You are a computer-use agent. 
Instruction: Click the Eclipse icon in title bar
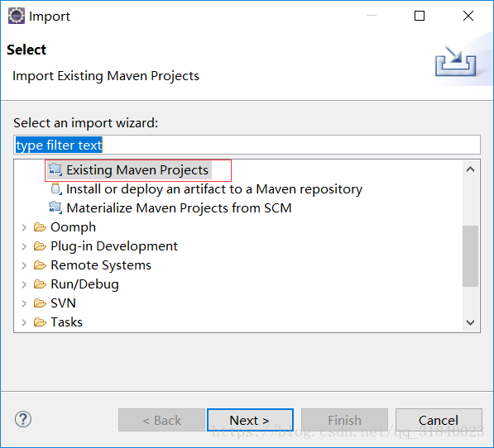click(16, 16)
